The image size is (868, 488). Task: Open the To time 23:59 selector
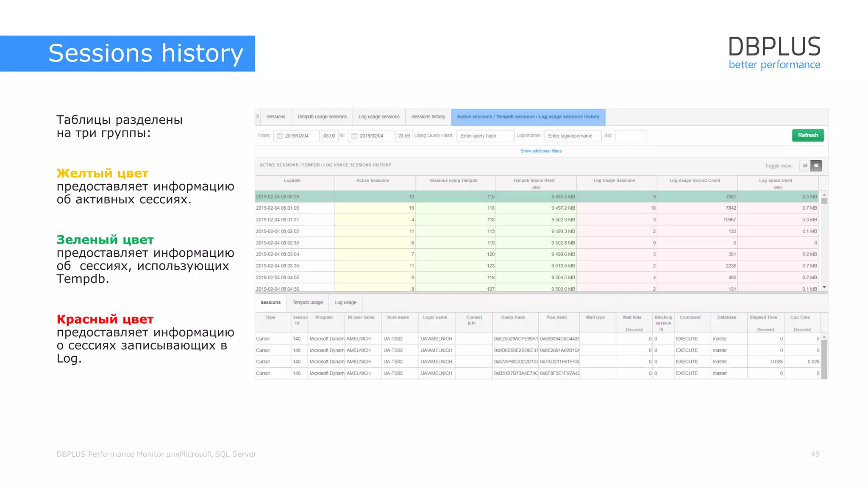tap(404, 136)
